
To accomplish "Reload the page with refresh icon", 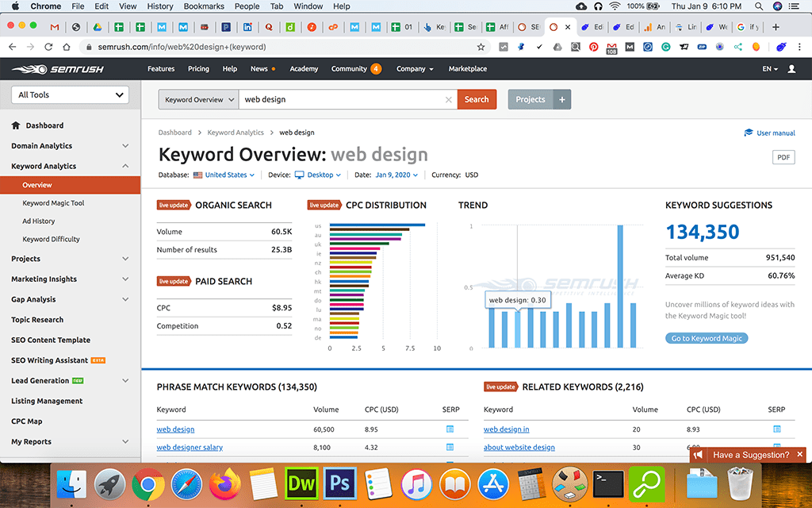I will click(48, 47).
